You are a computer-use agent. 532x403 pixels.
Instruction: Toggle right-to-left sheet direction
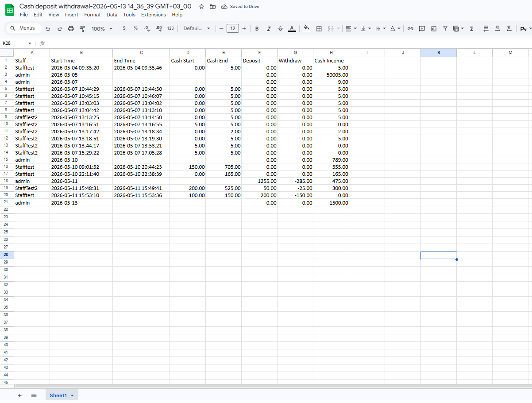click(x=486, y=28)
